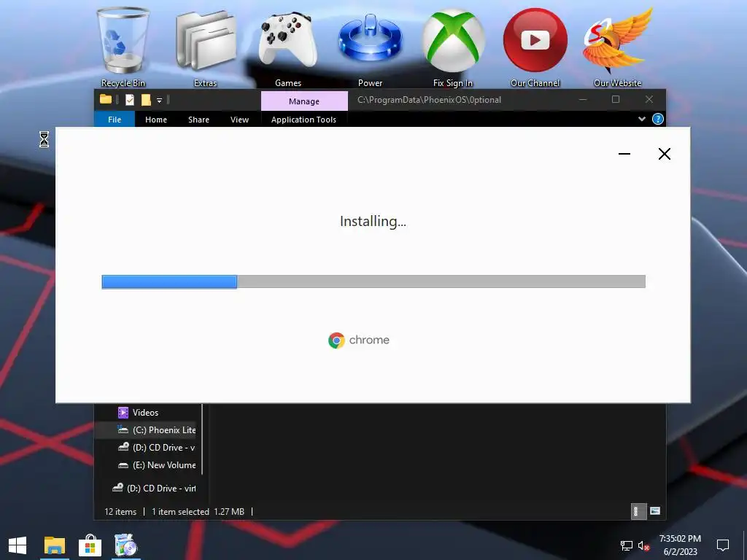Image resolution: width=747 pixels, height=560 pixels.
Task: Open the network status tray icon
Action: tap(626, 546)
